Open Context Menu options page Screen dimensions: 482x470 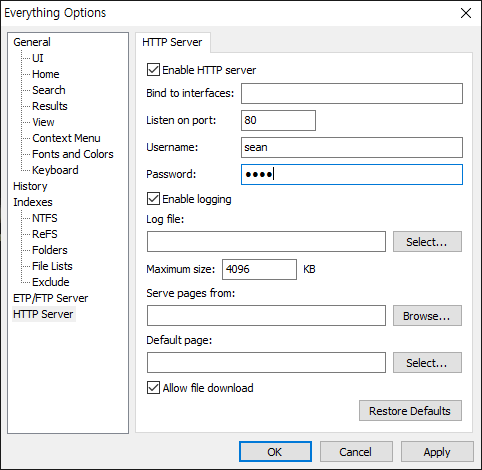[x=66, y=138]
